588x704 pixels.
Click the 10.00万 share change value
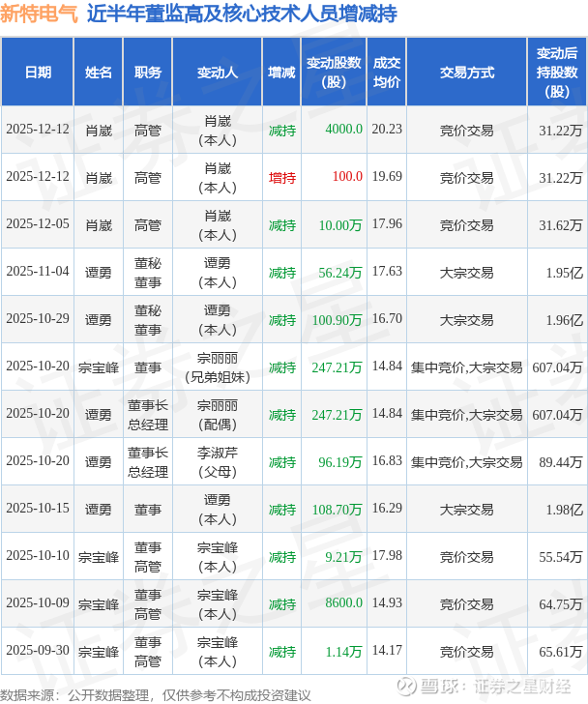[340, 225]
